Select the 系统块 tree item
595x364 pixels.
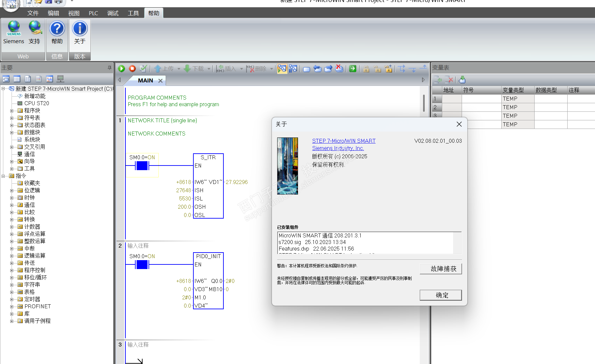click(32, 140)
